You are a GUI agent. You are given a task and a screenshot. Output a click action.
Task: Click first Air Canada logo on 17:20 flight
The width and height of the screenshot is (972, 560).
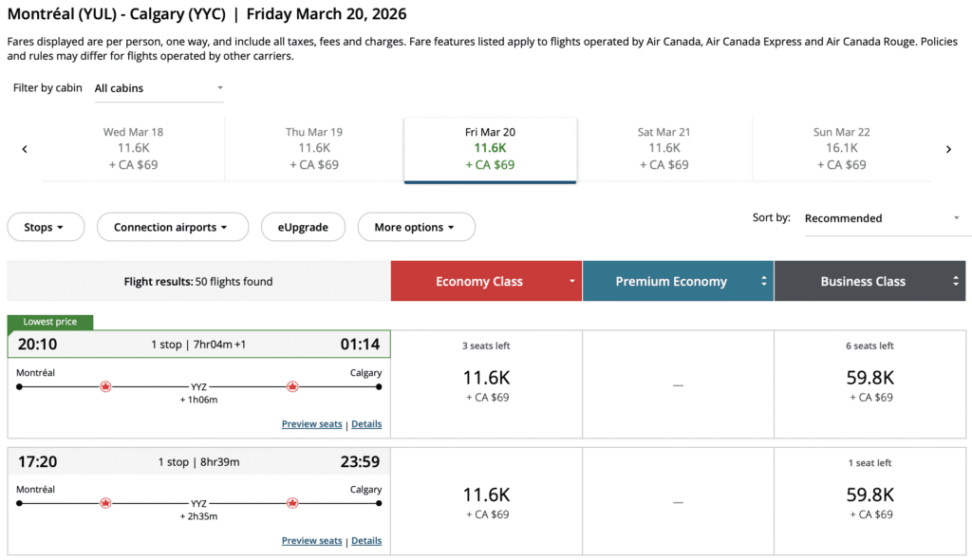tap(105, 503)
